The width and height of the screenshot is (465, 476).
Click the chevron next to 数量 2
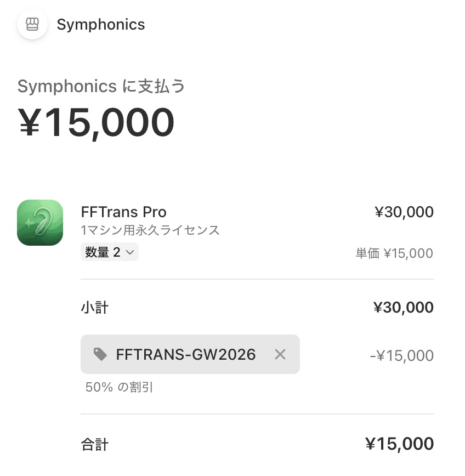[130, 252]
